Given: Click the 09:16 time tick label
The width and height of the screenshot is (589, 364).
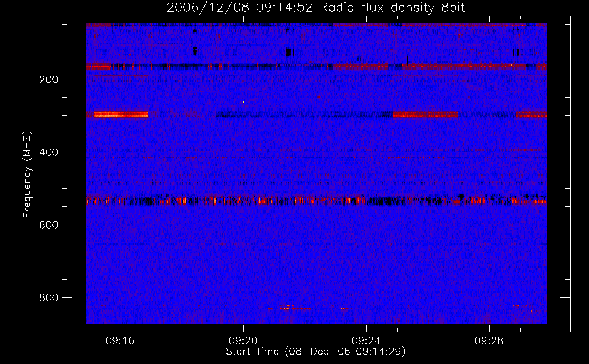Looking at the screenshot, I should click(x=120, y=341).
